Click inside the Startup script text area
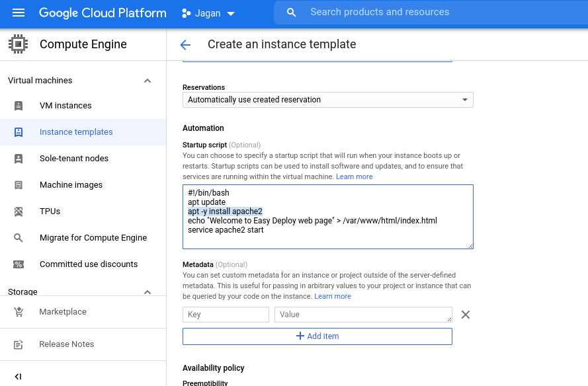 [328, 217]
